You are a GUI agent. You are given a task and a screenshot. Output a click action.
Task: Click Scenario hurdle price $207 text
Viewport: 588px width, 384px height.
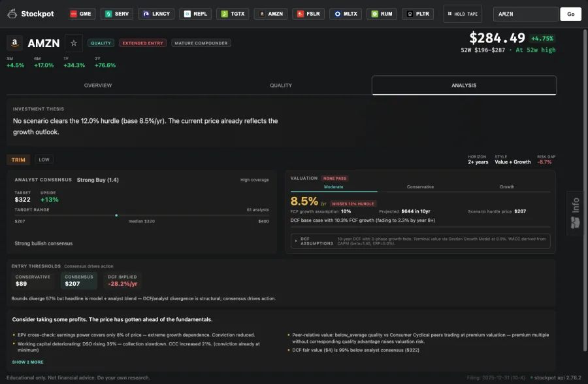click(x=497, y=211)
